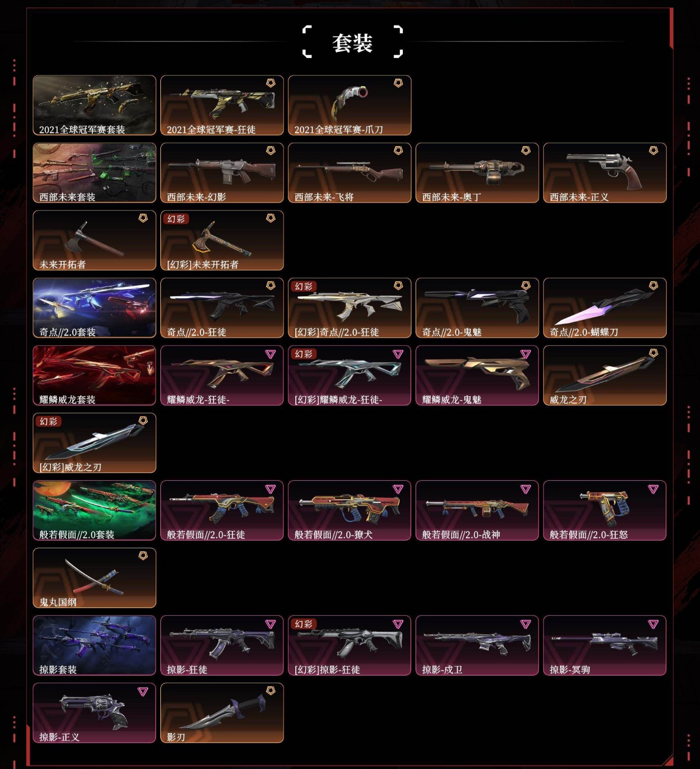Click the 2021全球冠军赛-爪刀 karambit card
The width and height of the screenshot is (700, 769).
click(x=350, y=105)
